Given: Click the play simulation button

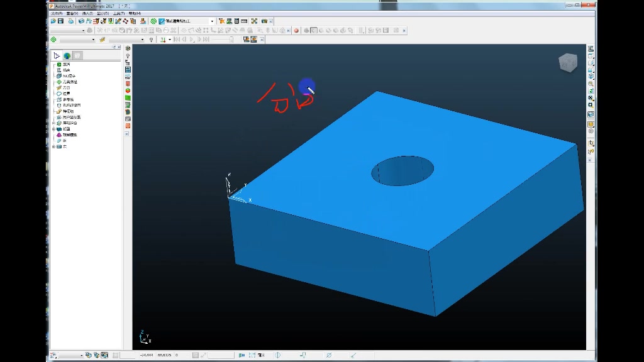Looking at the screenshot, I should 192,40.
